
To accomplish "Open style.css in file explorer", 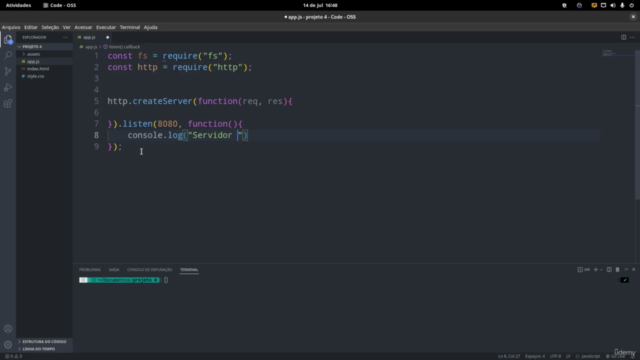I will pos(44,76).
